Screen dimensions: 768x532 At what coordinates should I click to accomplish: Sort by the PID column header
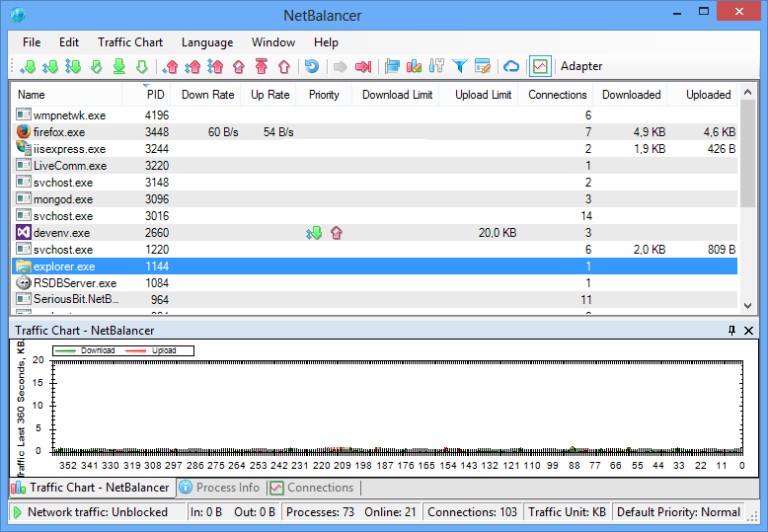pos(146,95)
